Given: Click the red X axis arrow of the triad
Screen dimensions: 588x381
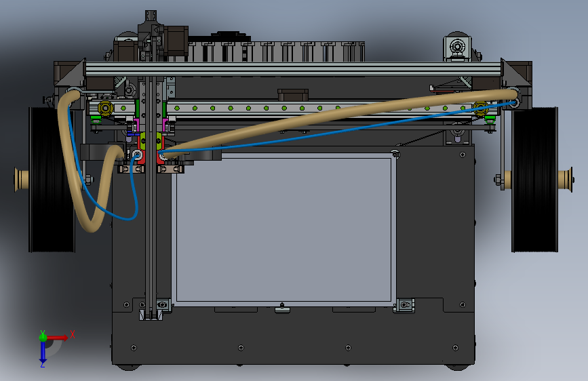Looking at the screenshot, I should click(58, 338).
